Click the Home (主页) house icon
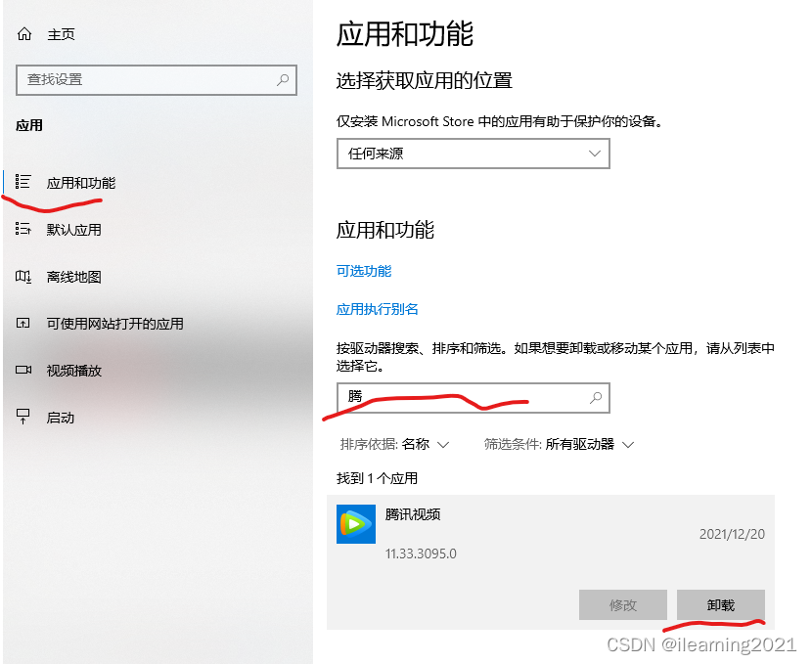 (x=24, y=34)
